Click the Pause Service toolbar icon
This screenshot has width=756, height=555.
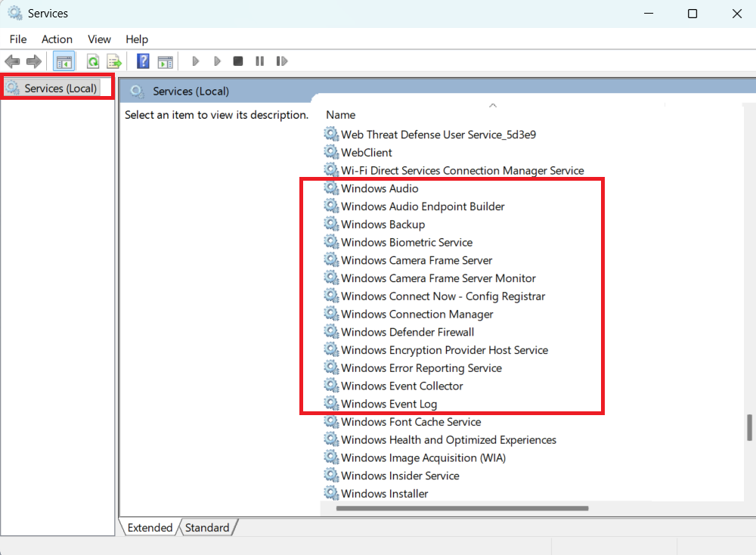259,61
